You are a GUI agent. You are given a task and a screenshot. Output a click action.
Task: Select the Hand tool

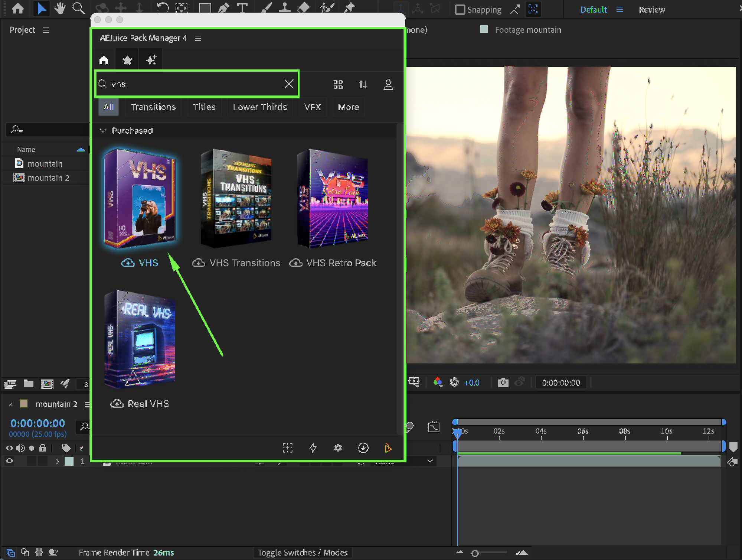[x=60, y=8]
